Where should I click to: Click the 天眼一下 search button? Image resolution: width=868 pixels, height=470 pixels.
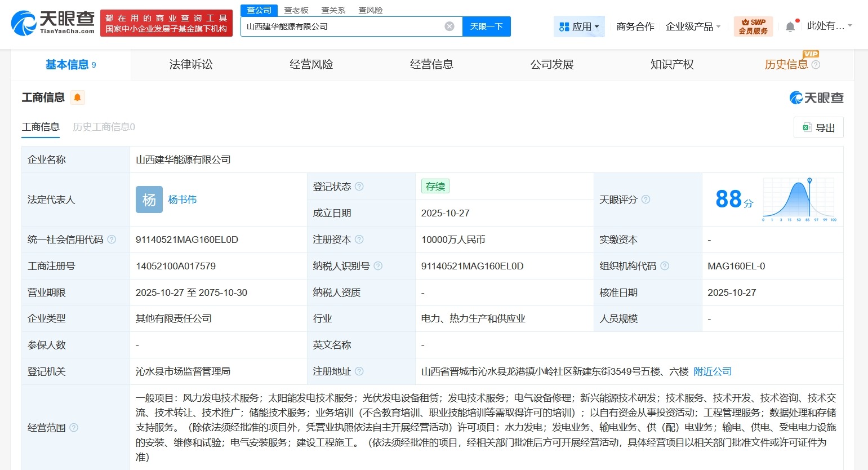(486, 26)
